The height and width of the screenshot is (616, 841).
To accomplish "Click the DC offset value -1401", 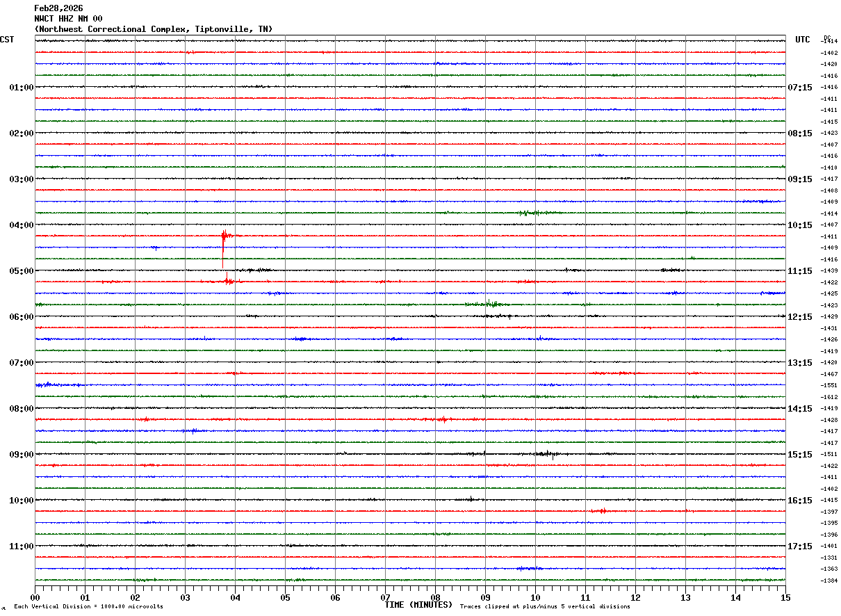I will click(828, 546).
